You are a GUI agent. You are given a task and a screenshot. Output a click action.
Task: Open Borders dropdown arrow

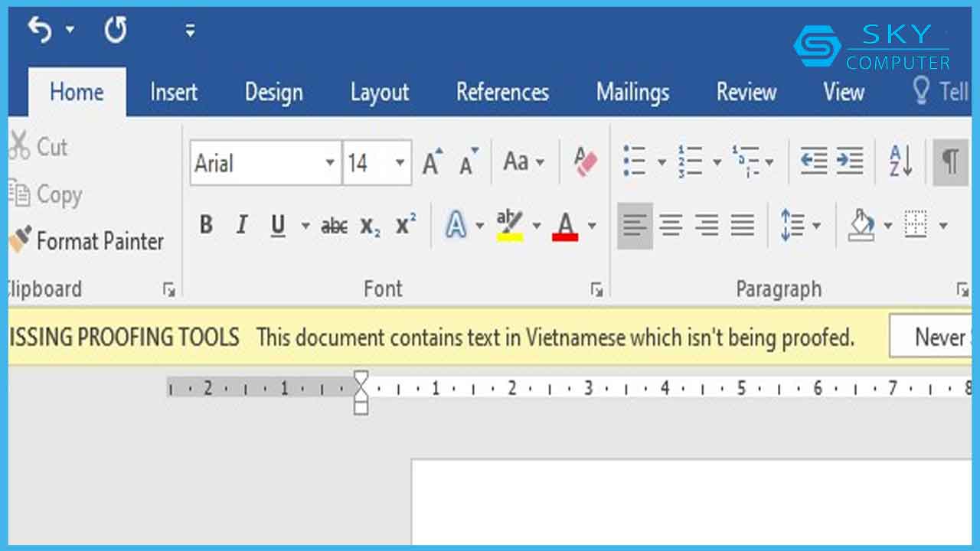[x=943, y=226]
